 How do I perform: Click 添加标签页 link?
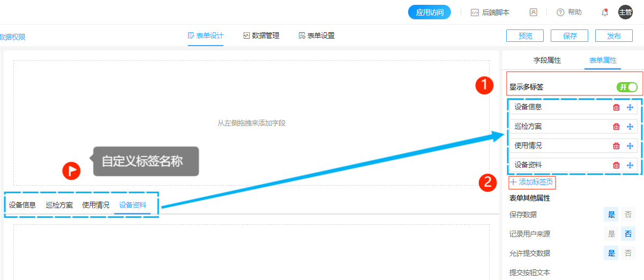[x=532, y=182]
